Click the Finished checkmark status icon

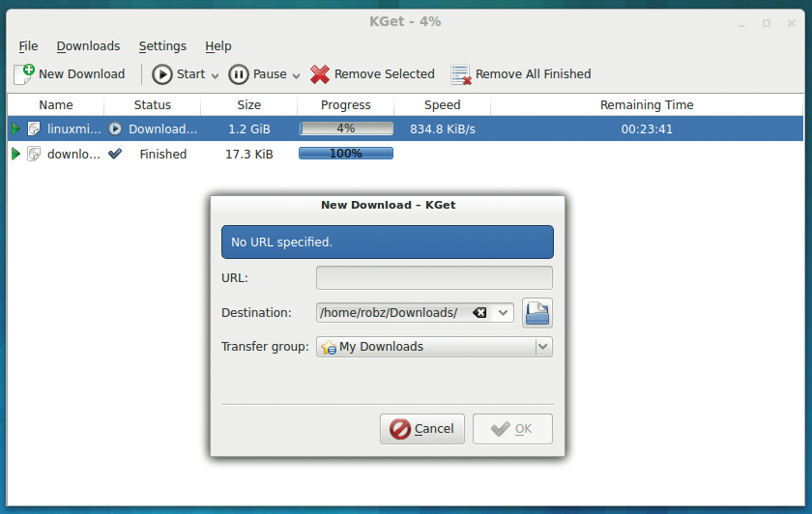pos(115,154)
